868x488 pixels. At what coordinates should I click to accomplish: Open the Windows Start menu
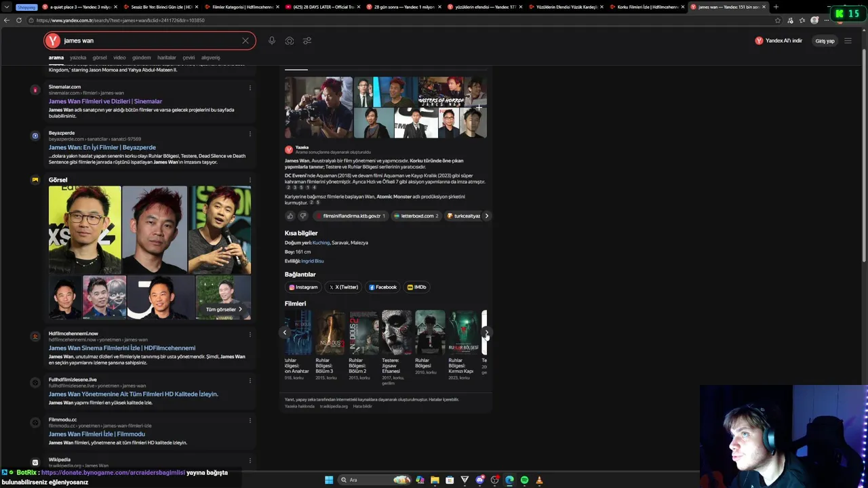[329, 480]
